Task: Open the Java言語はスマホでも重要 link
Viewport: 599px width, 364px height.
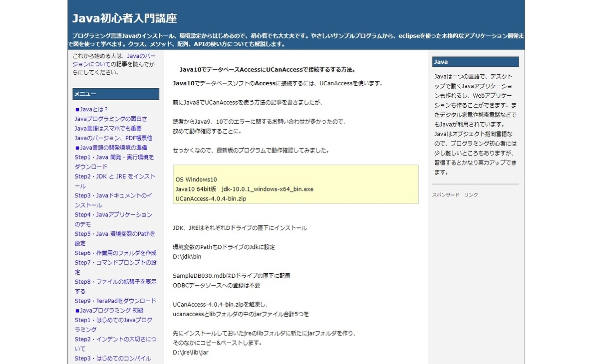Action: (x=108, y=128)
